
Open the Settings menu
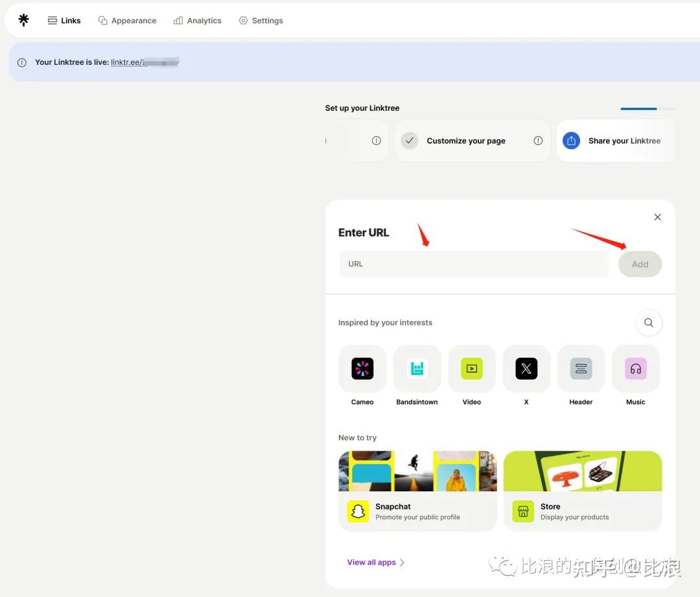261,20
